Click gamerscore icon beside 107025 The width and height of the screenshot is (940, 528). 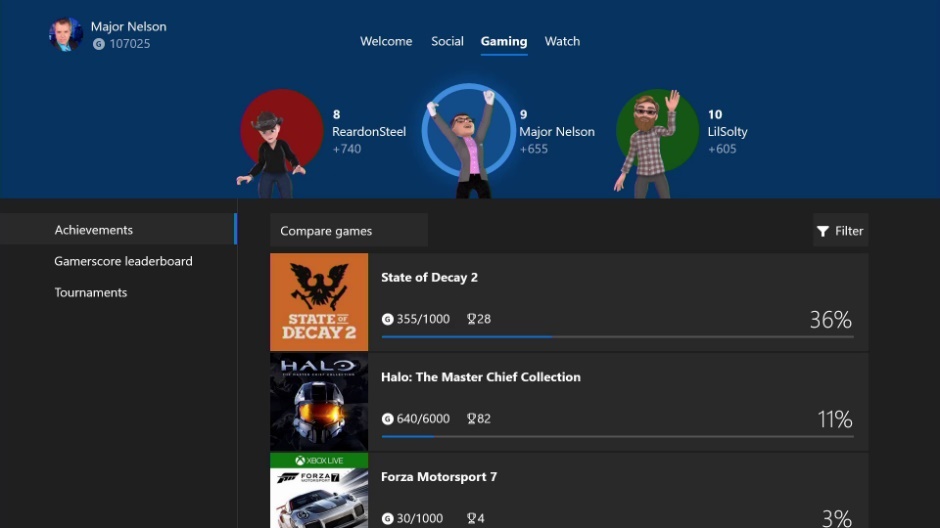(x=99, y=44)
